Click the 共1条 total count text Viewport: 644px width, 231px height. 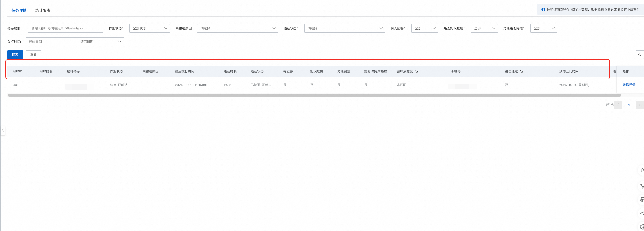610,104
